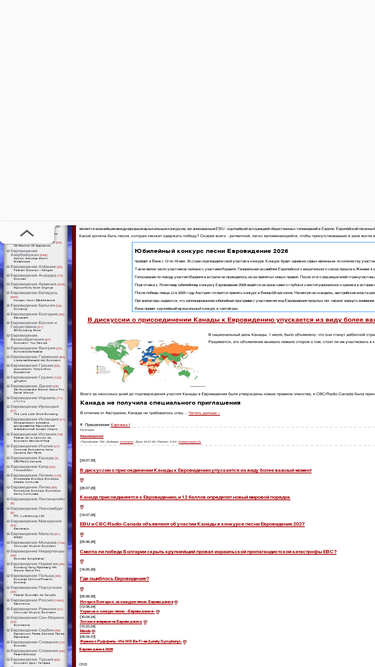Click comment icon under Canada discussion list entry

click(x=82, y=480)
